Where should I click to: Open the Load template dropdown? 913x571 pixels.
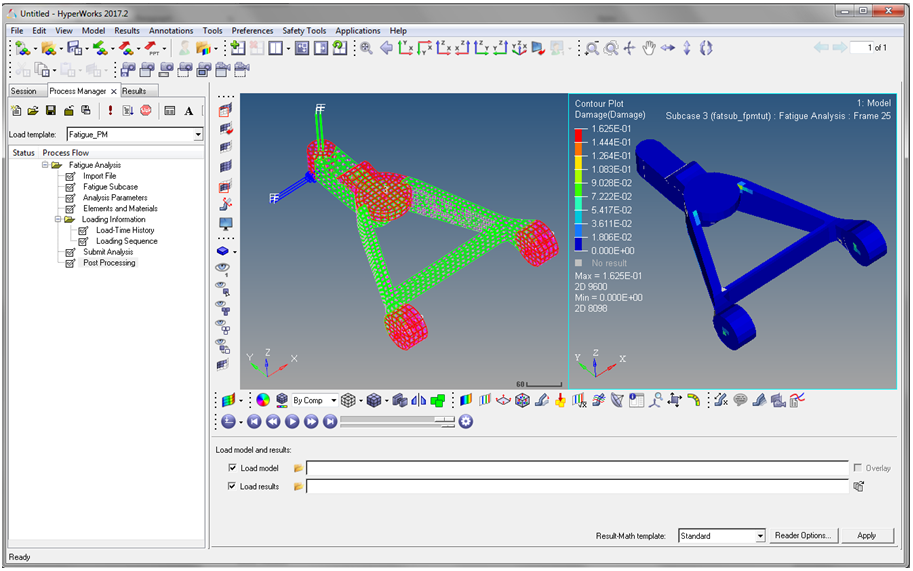(198, 134)
